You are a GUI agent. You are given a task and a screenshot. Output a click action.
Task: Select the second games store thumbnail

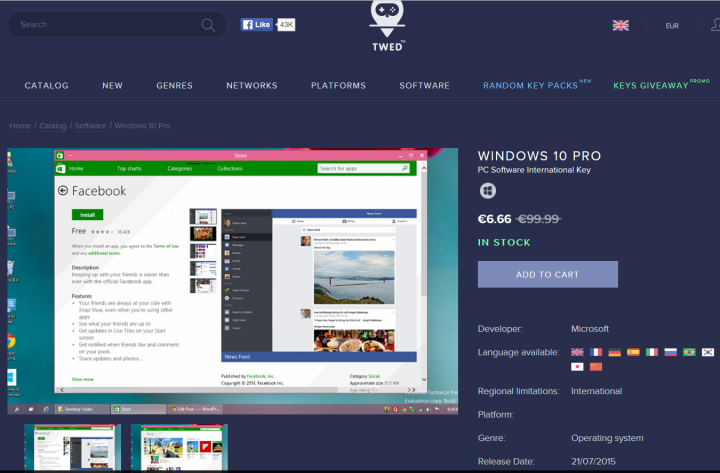tap(179, 448)
